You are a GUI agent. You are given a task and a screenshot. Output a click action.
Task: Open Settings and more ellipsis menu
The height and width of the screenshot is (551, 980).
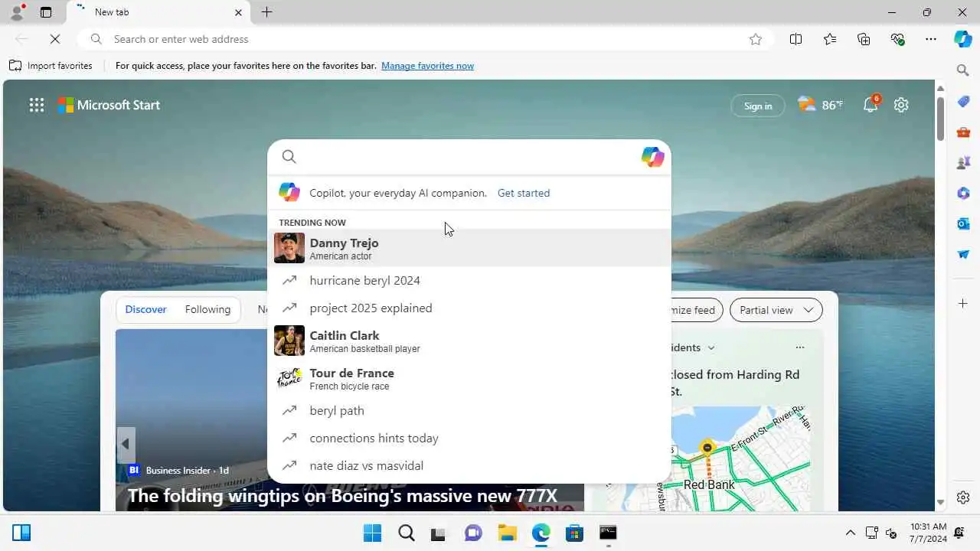pyautogui.click(x=931, y=39)
